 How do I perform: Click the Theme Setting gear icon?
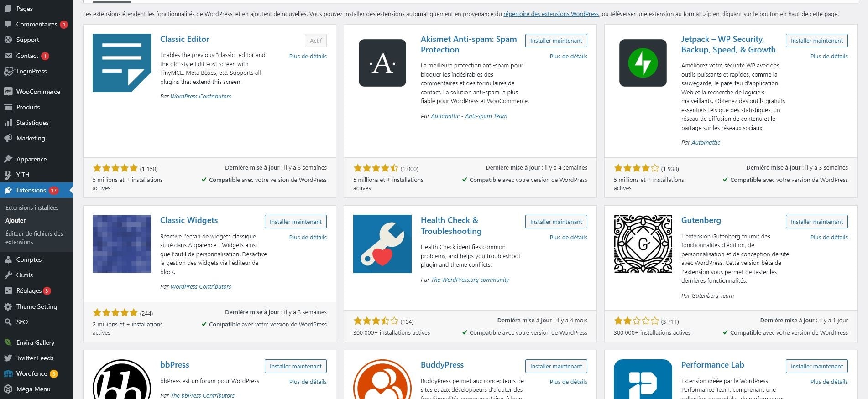(8, 306)
